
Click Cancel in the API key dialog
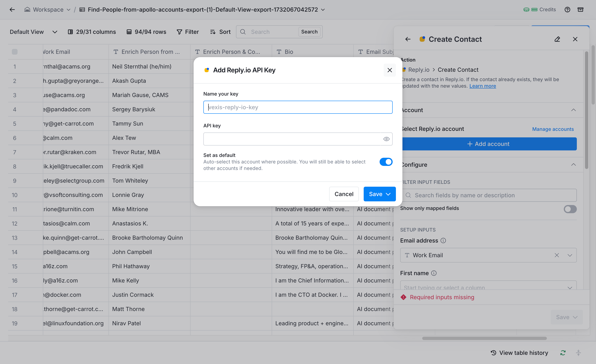click(x=344, y=194)
